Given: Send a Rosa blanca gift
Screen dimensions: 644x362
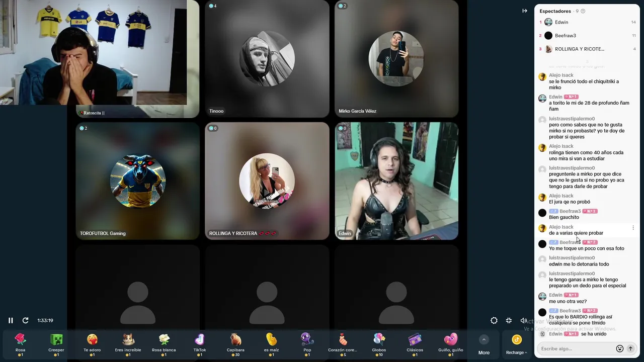Looking at the screenshot, I should tap(164, 344).
